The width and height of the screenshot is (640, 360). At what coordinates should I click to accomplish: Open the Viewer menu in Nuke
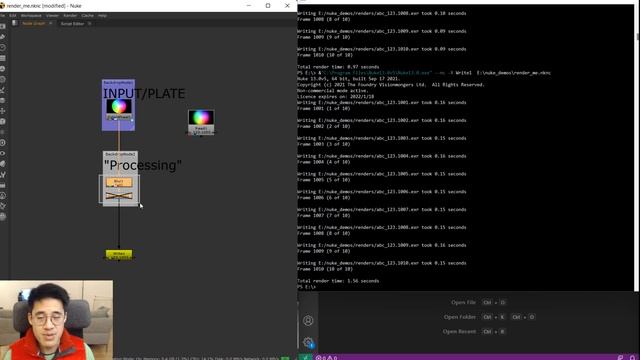52,16
